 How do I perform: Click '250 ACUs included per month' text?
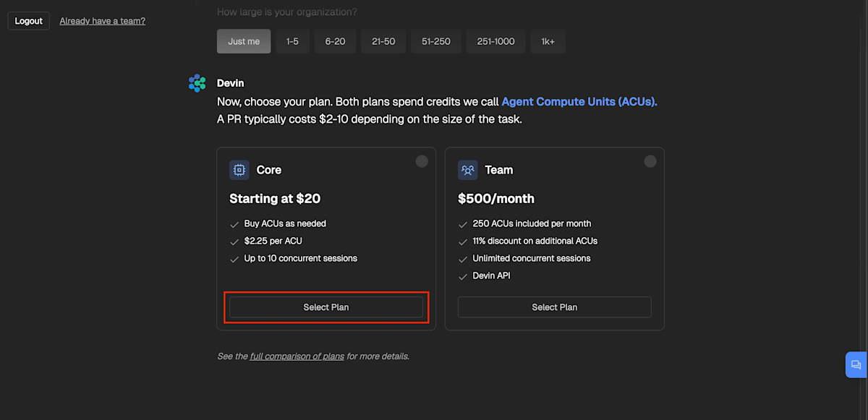tap(532, 224)
